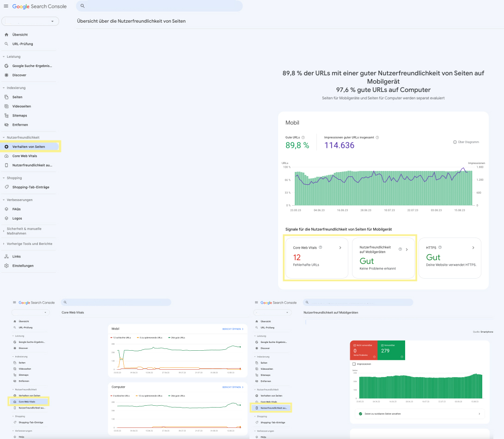Toggle the green Verwendbar 279 tile
The image size is (504, 439).
[391, 350]
